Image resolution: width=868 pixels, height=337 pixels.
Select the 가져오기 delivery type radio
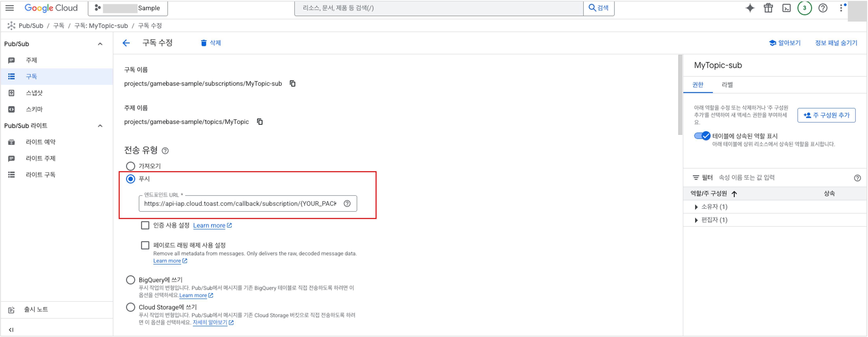click(130, 166)
